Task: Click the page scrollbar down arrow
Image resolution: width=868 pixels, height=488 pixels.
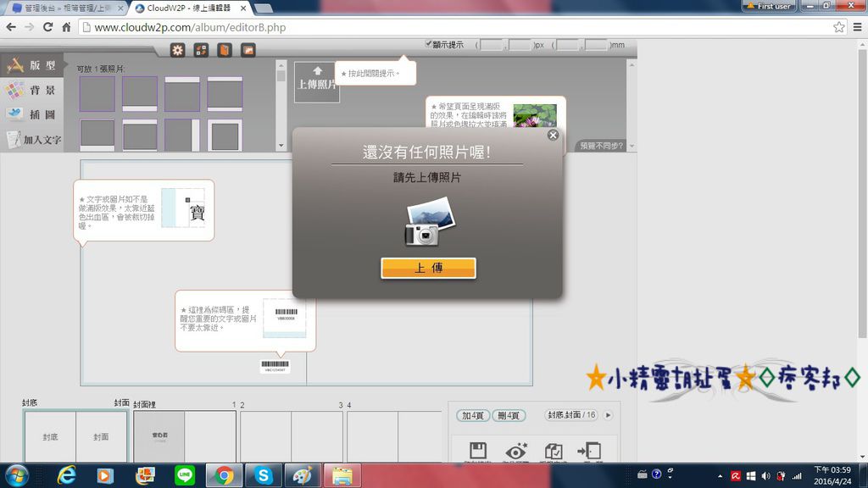Action: [x=862, y=457]
